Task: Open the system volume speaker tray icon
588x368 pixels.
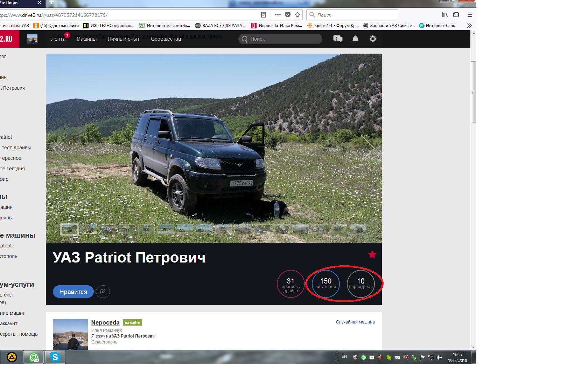Action: pos(439,357)
